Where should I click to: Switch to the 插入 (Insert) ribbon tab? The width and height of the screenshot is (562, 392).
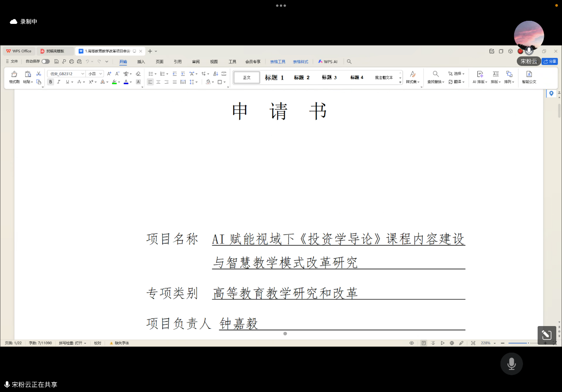[141, 61]
